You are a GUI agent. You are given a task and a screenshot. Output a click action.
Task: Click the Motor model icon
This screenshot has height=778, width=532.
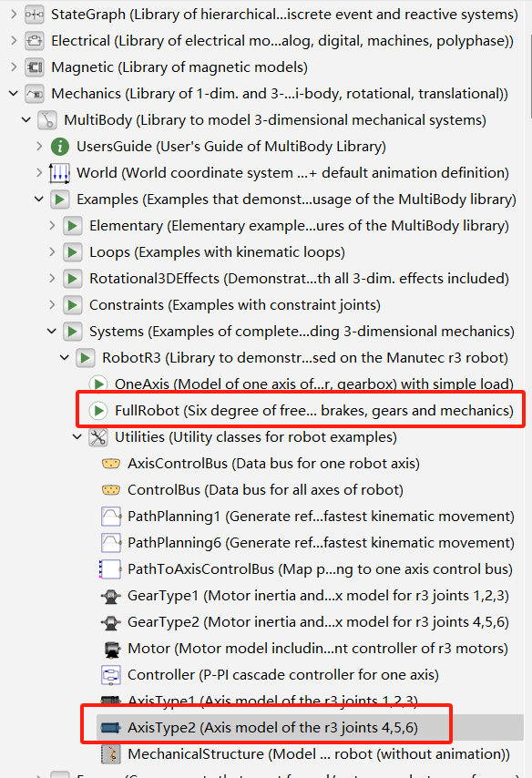112,649
